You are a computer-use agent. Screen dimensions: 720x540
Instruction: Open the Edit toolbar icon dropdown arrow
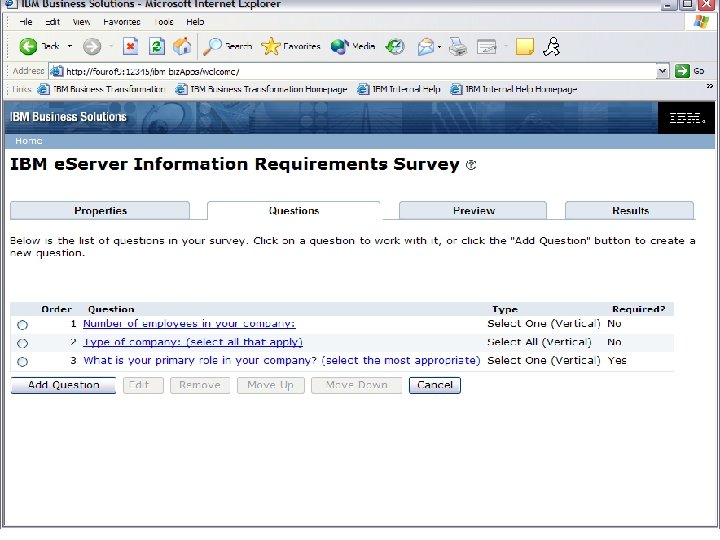point(506,47)
